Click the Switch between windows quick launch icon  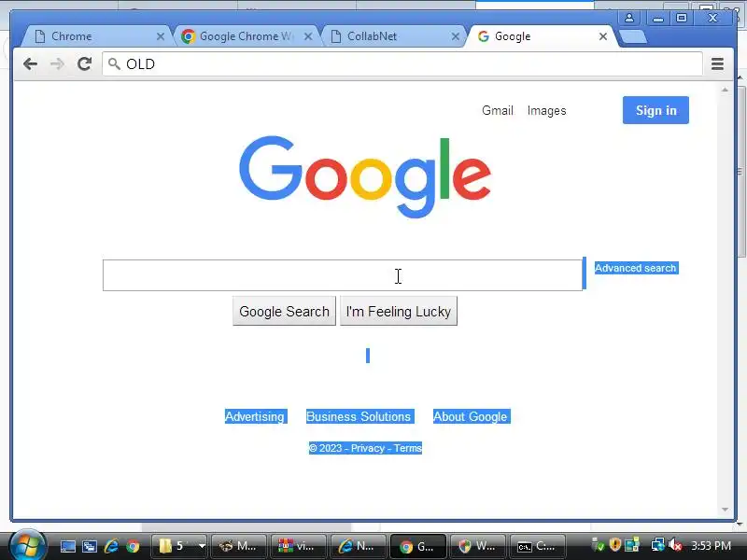(90, 546)
